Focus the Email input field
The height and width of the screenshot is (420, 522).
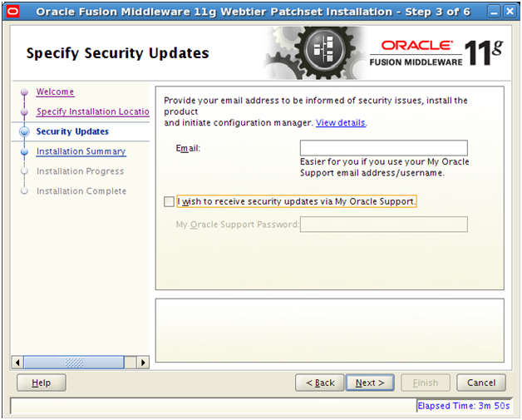[384, 148]
